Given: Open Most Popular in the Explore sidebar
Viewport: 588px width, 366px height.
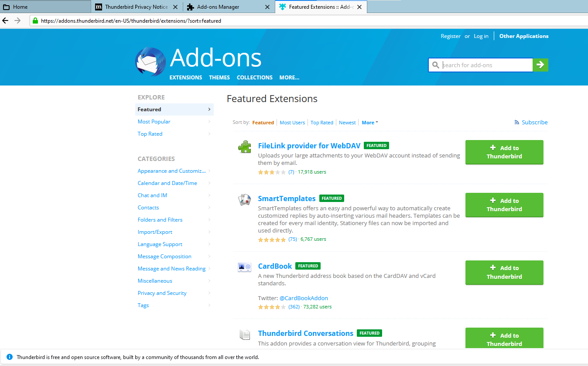Looking at the screenshot, I should tap(174, 122).
